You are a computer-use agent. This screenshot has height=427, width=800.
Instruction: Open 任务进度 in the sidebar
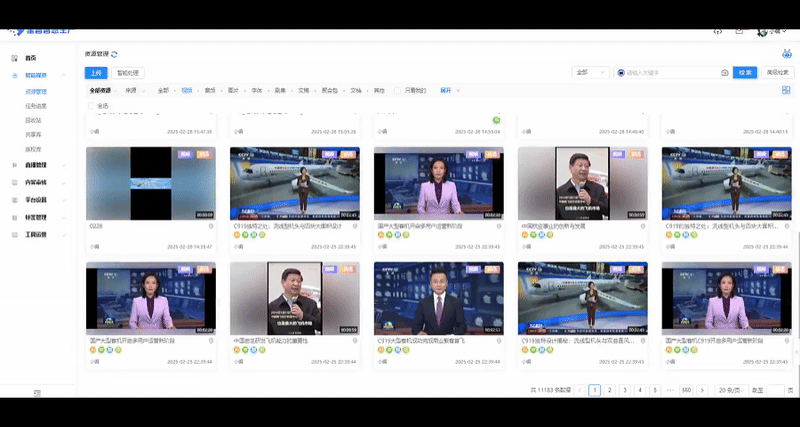click(x=36, y=105)
